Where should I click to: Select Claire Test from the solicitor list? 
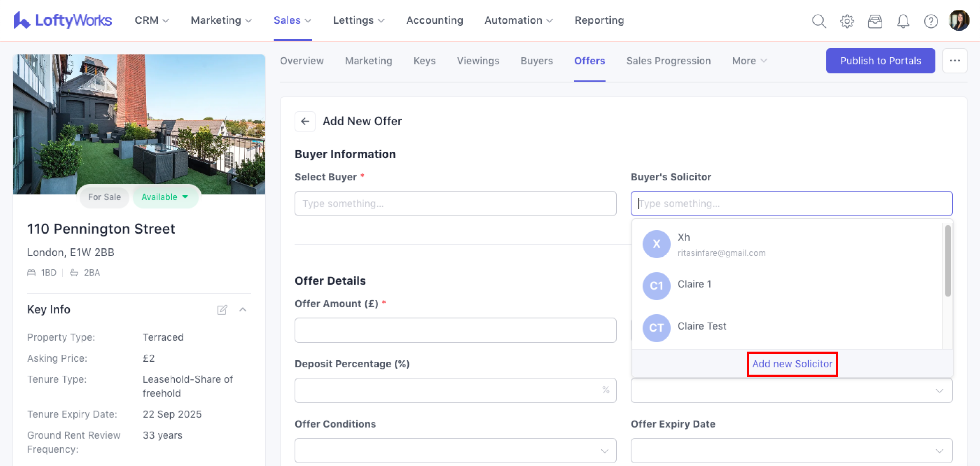(x=701, y=326)
